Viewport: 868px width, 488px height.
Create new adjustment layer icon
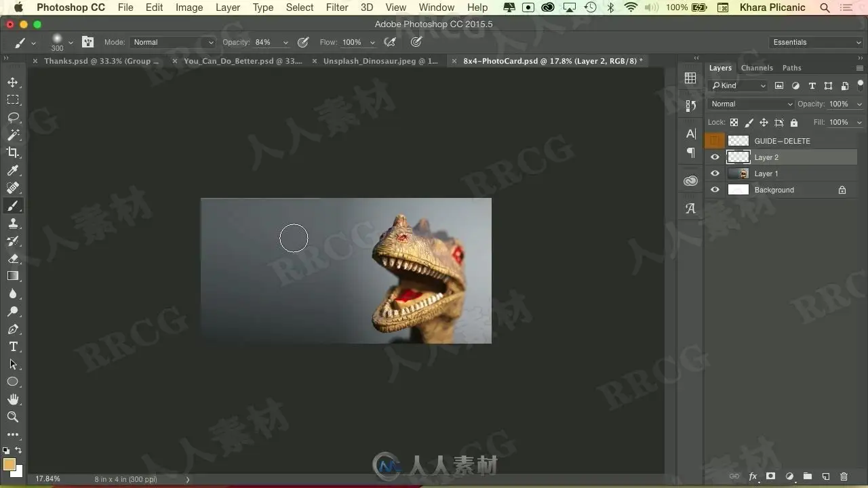pos(789,476)
